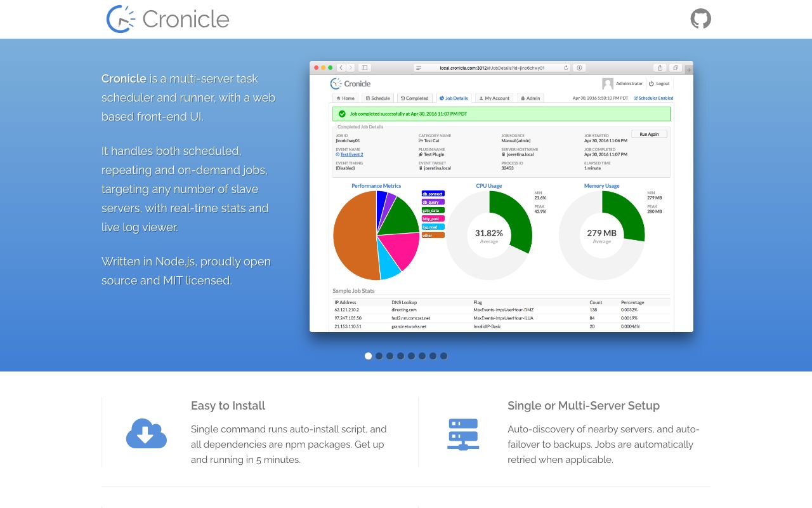Toggle Scheduler Enabled checkbox in screenshot
The width and height of the screenshot is (812, 508).
[x=636, y=98]
